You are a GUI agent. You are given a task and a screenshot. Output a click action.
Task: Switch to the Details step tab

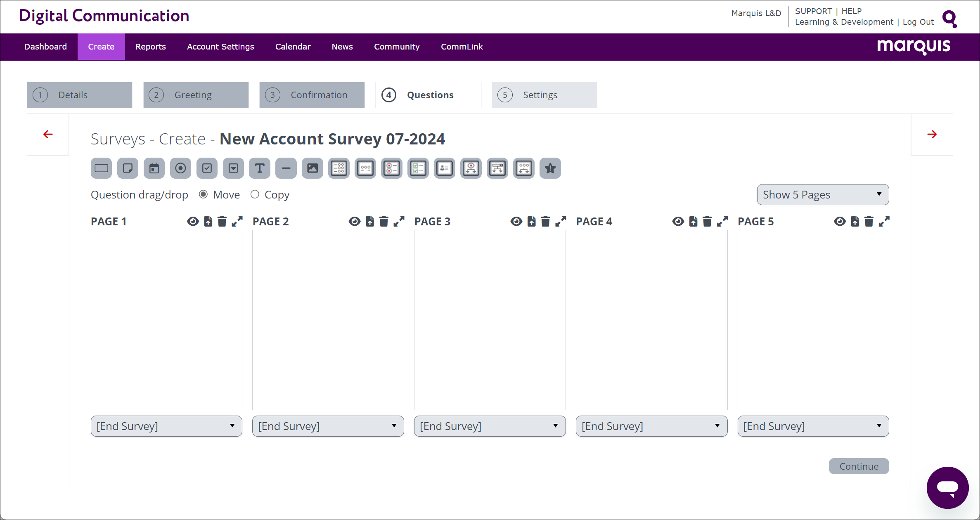pyautogui.click(x=80, y=95)
